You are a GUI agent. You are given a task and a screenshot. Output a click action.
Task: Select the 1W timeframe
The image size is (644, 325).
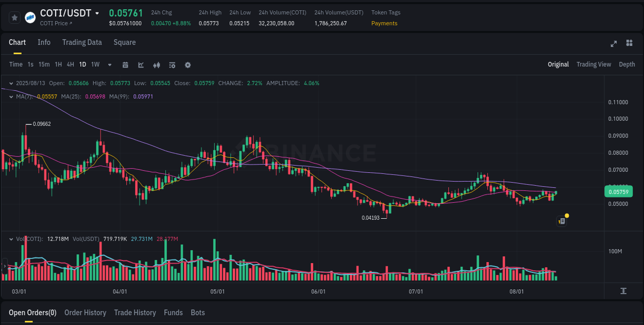pos(94,64)
